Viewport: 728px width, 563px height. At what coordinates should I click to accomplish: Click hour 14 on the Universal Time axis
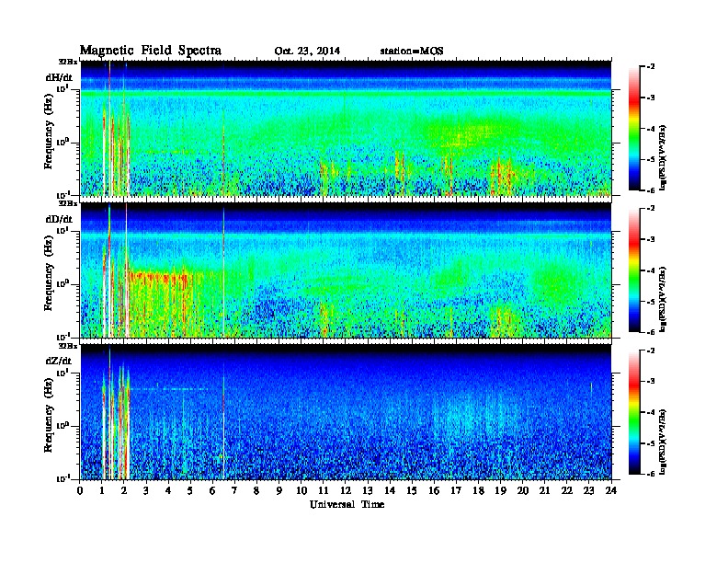pos(390,490)
